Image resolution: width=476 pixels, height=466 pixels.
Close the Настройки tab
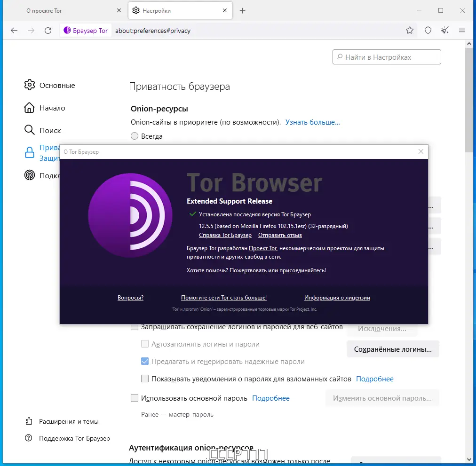tap(225, 10)
